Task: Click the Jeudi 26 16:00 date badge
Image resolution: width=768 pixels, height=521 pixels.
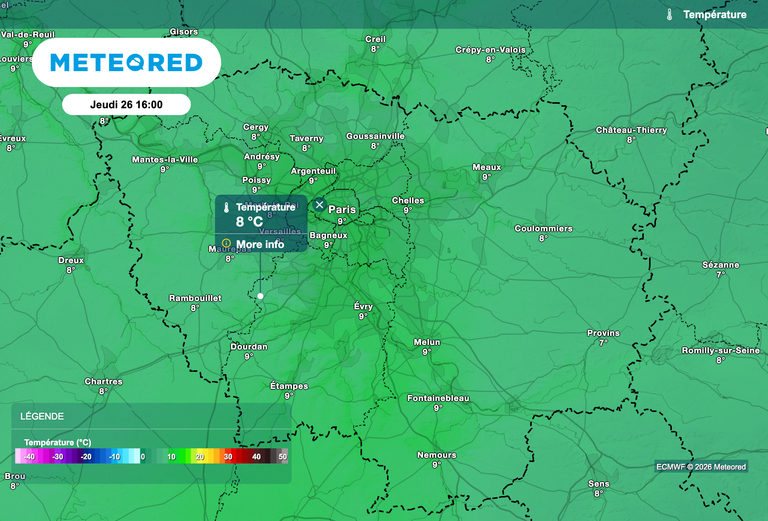Action: click(x=126, y=104)
